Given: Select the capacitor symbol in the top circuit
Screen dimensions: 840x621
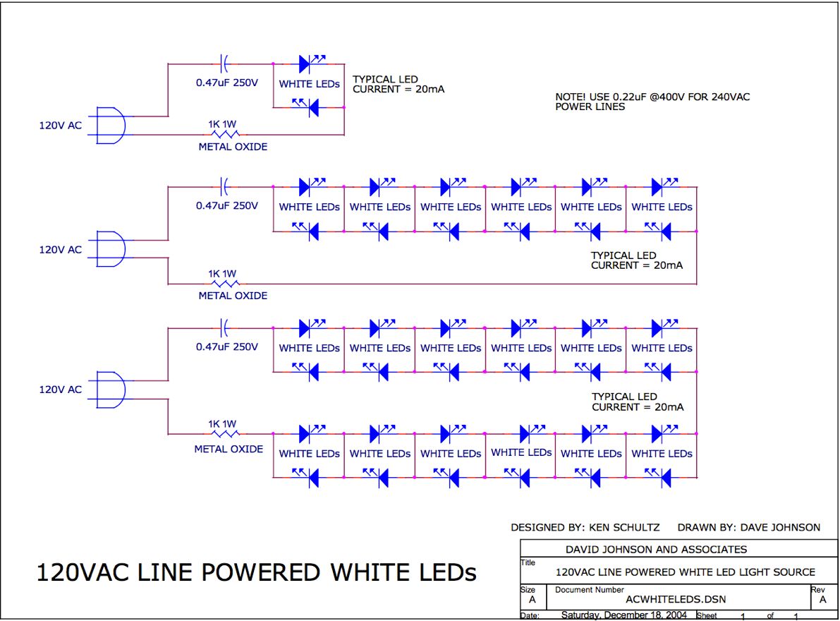Looking at the screenshot, I should 224,64.
